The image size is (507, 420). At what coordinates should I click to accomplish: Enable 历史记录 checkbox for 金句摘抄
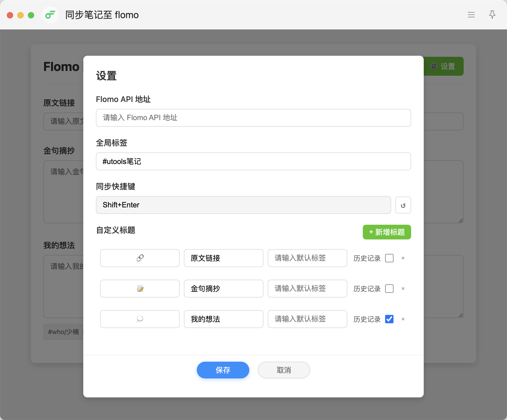[389, 289]
